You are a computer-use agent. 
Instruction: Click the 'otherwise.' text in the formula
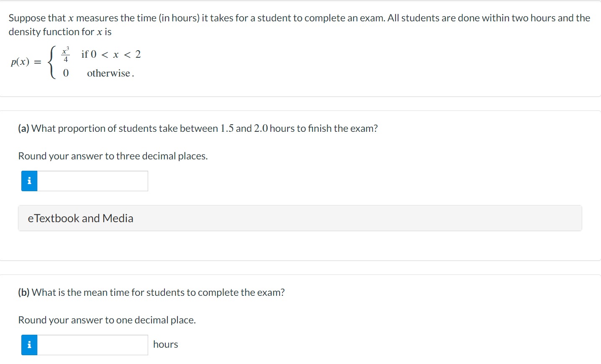110,73
